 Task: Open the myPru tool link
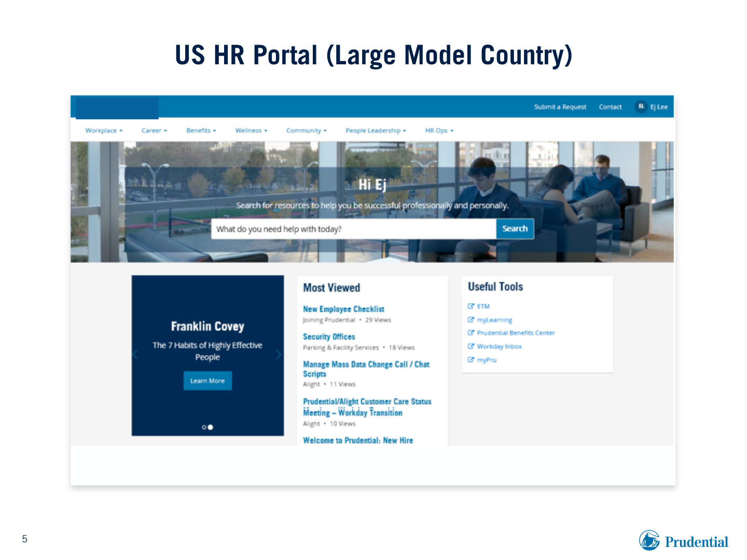tap(487, 360)
